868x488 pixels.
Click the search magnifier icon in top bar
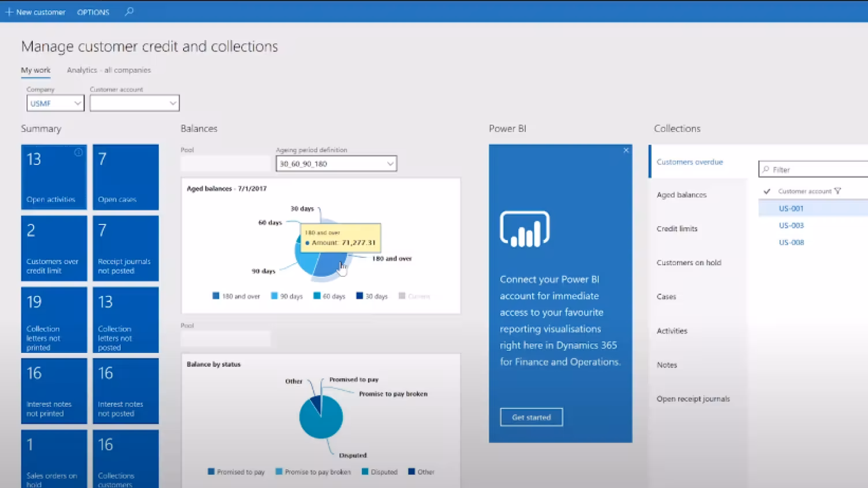point(129,12)
